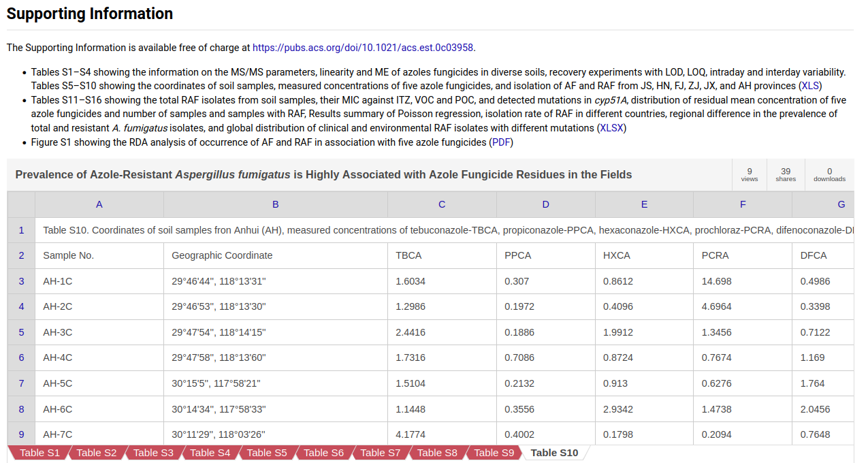This screenshot has height=463, width=868.
Task: Click the 0 downloads counter
Action: (829, 175)
